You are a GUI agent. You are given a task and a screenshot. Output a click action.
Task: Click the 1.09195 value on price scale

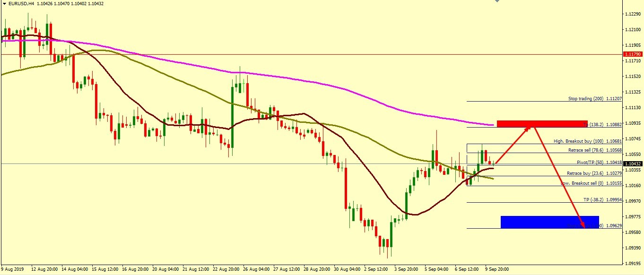pos(633,263)
